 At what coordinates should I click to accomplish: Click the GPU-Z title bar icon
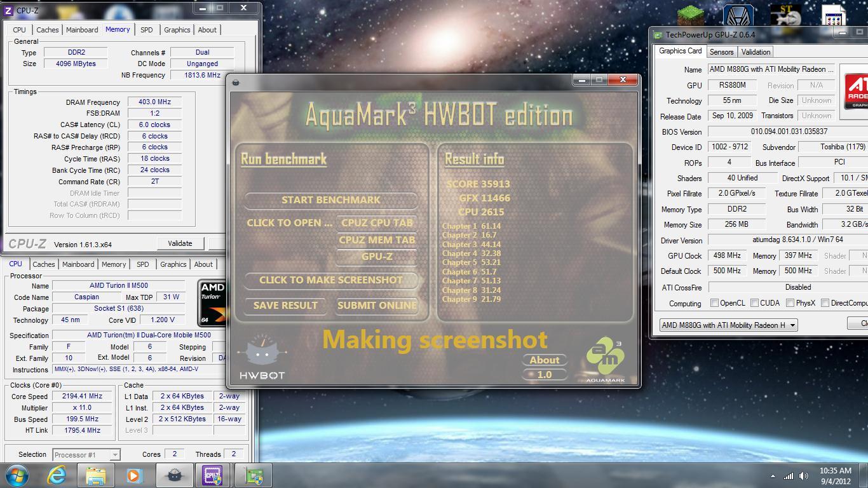[658, 35]
